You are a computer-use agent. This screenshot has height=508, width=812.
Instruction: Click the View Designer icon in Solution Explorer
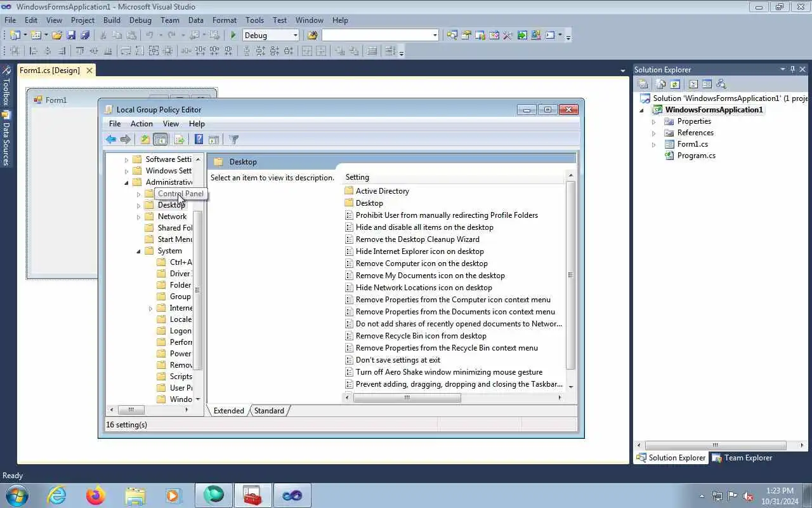pos(707,84)
